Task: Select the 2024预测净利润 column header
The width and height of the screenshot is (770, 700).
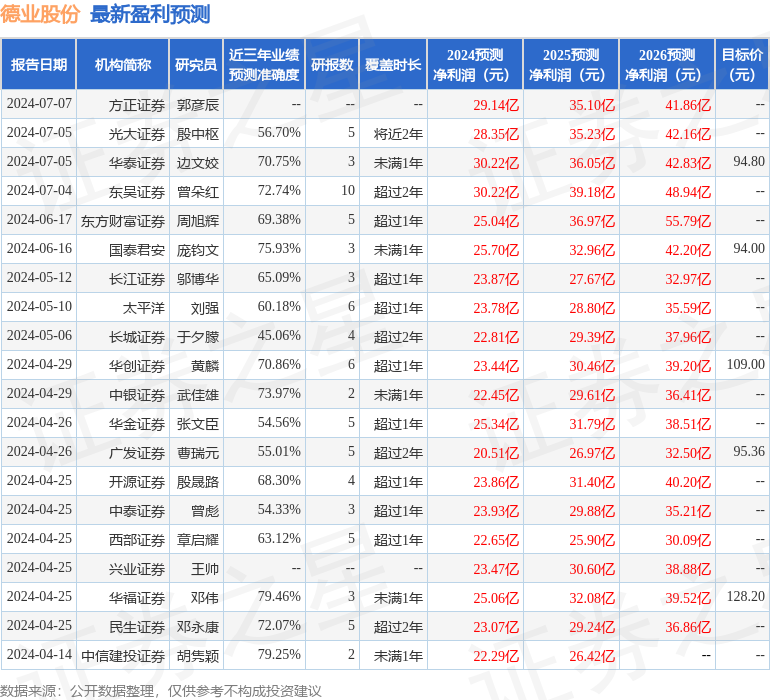Action: click(475, 65)
